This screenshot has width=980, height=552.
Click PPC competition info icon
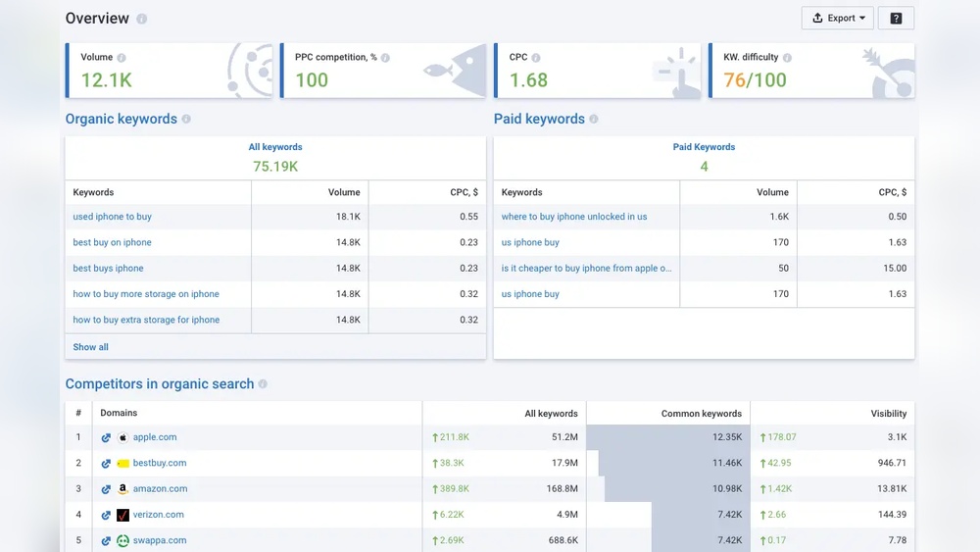385,58
